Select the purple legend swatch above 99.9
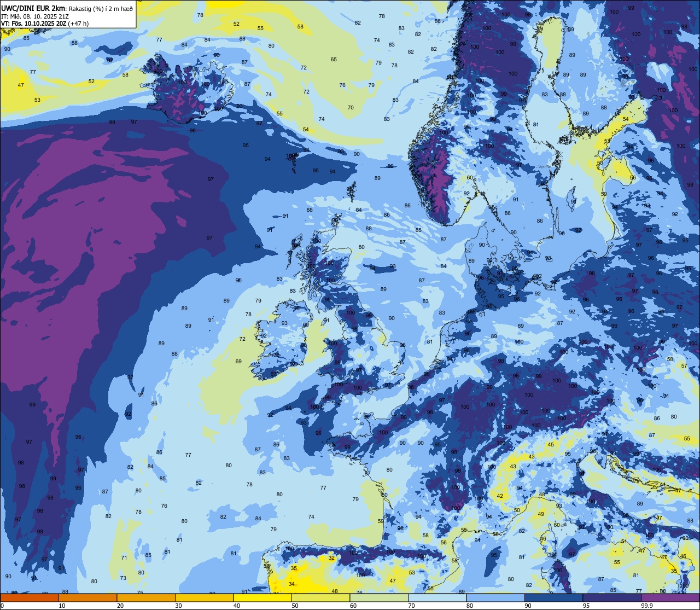The image size is (700, 610). pos(670,598)
